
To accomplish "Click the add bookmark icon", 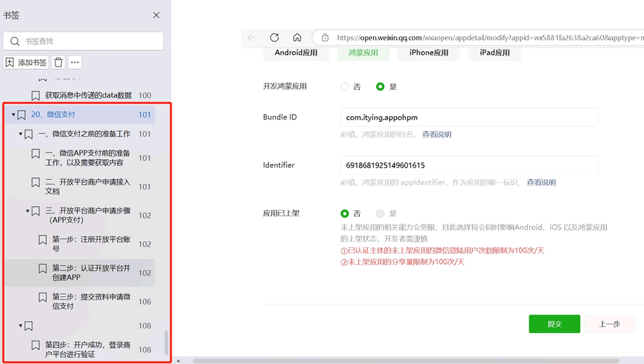I will [10, 62].
